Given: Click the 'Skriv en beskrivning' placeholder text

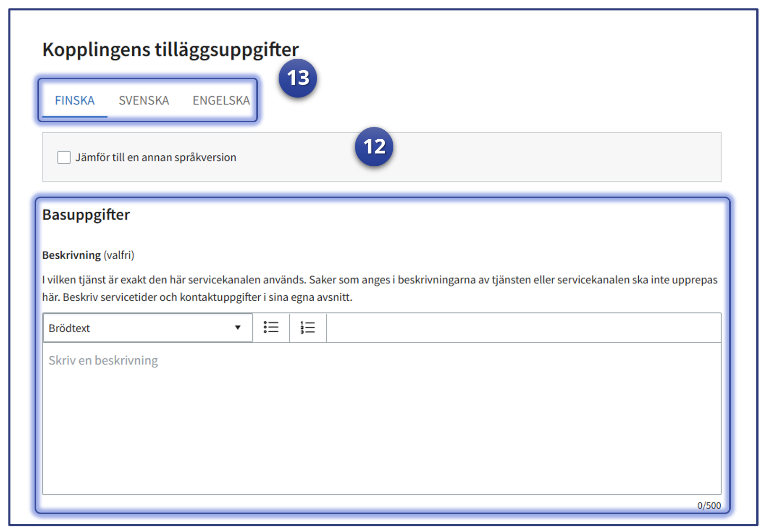Looking at the screenshot, I should (103, 361).
